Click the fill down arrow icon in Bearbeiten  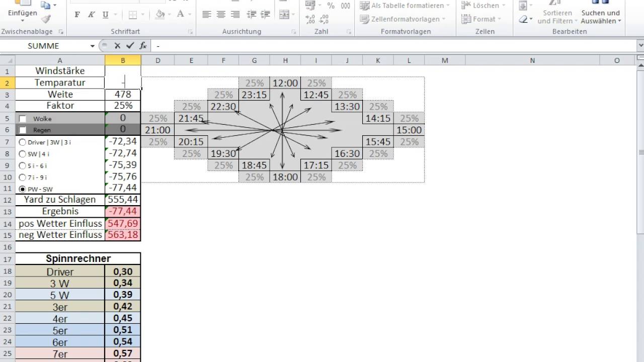(x=523, y=6)
